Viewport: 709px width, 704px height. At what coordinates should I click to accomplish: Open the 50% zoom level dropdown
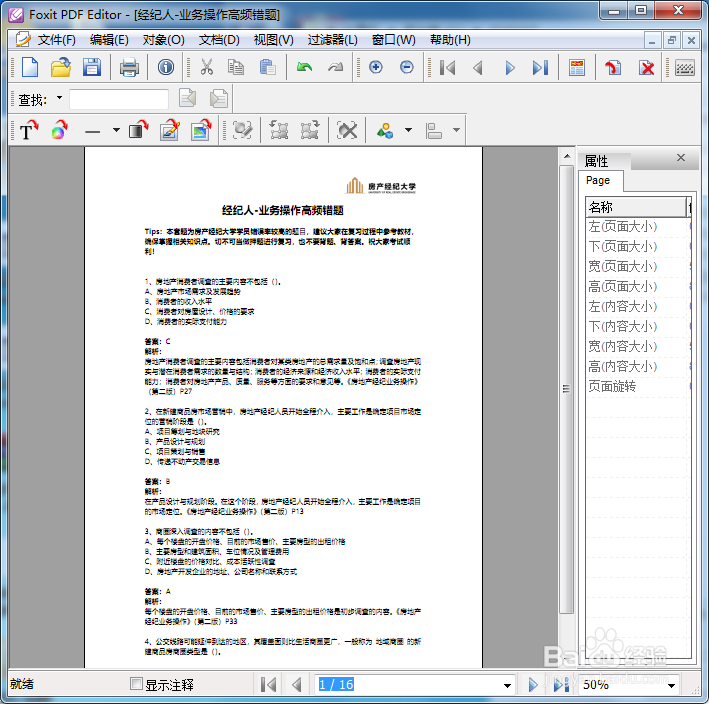coord(671,685)
